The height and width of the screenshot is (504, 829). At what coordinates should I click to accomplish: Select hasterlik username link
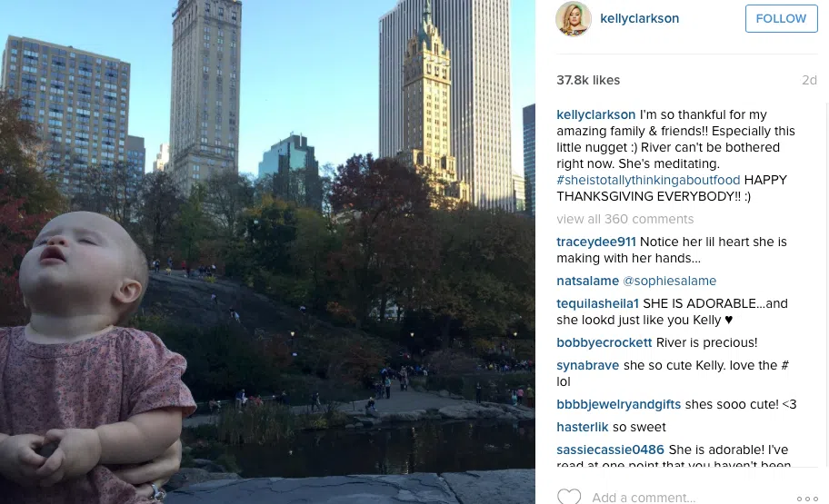pos(582,428)
